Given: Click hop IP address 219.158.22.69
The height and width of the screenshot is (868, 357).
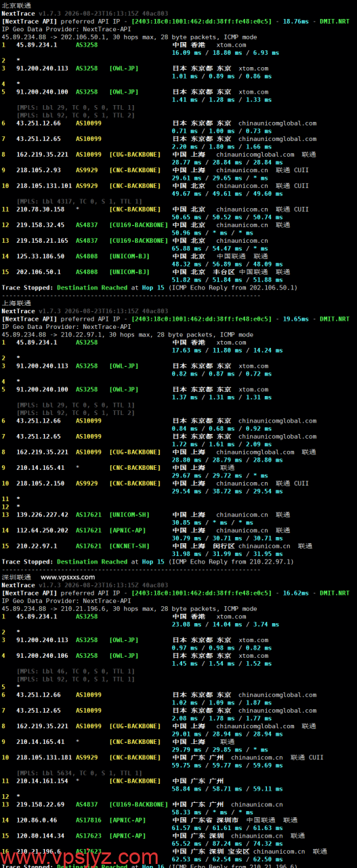Looking at the screenshot, I should (41, 804).
